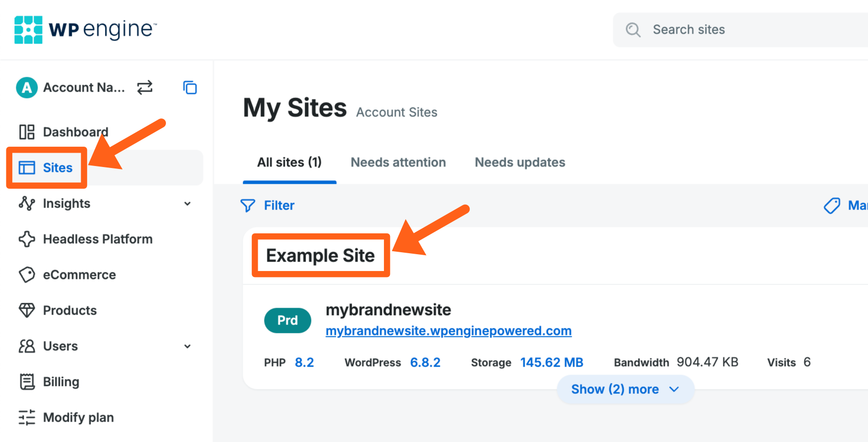Click the Modify plan sliders icon
This screenshot has height=442, width=868.
27,418
